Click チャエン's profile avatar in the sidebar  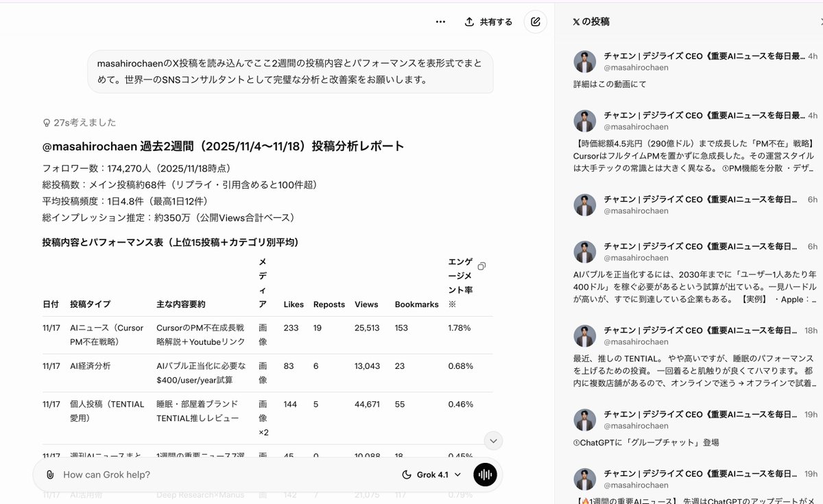584,61
